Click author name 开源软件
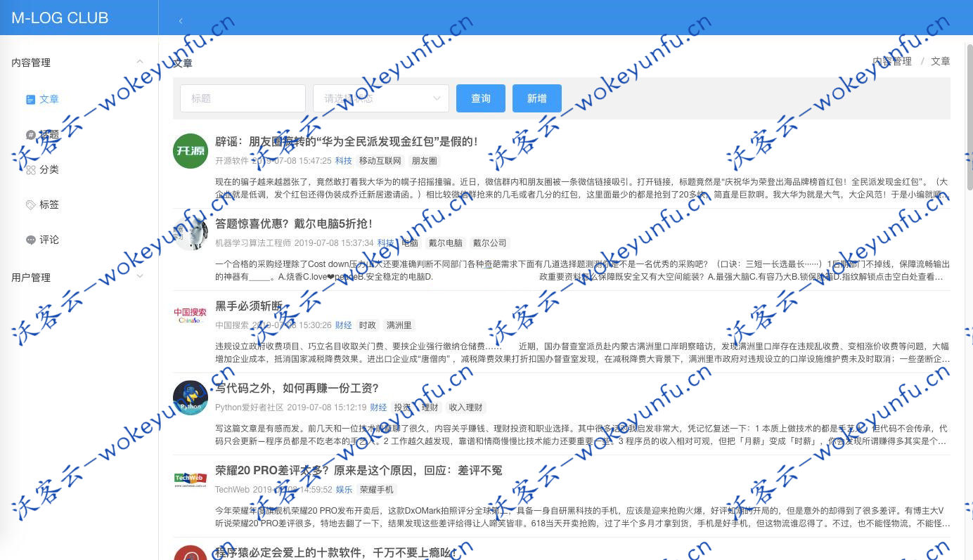 [232, 161]
